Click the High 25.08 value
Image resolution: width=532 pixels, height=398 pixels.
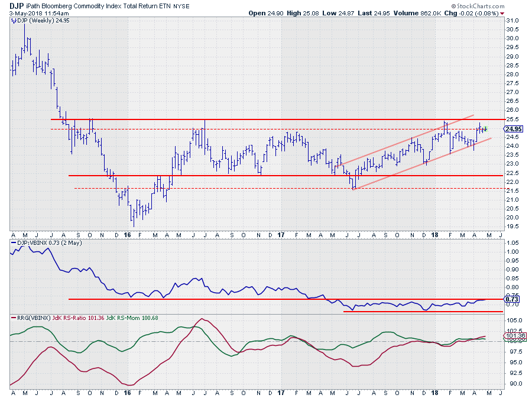(303, 13)
